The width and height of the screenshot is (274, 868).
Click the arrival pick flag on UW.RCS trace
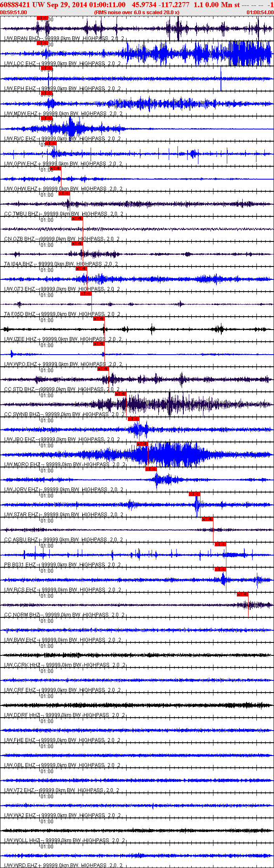[x=221, y=569]
